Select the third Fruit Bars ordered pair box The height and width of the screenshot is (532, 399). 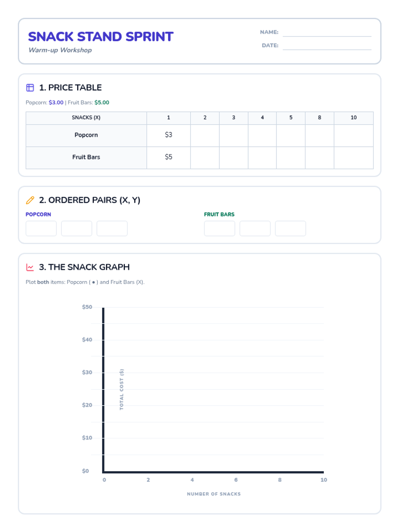coord(290,228)
